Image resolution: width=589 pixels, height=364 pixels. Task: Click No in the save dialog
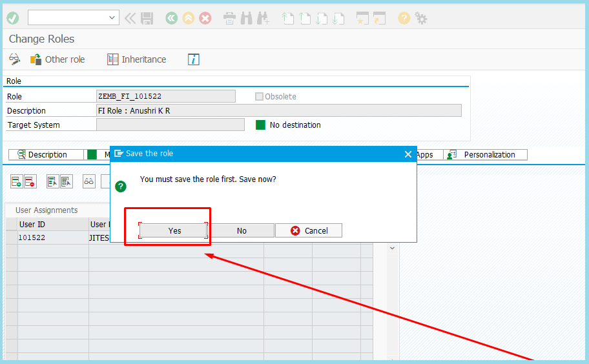[242, 230]
